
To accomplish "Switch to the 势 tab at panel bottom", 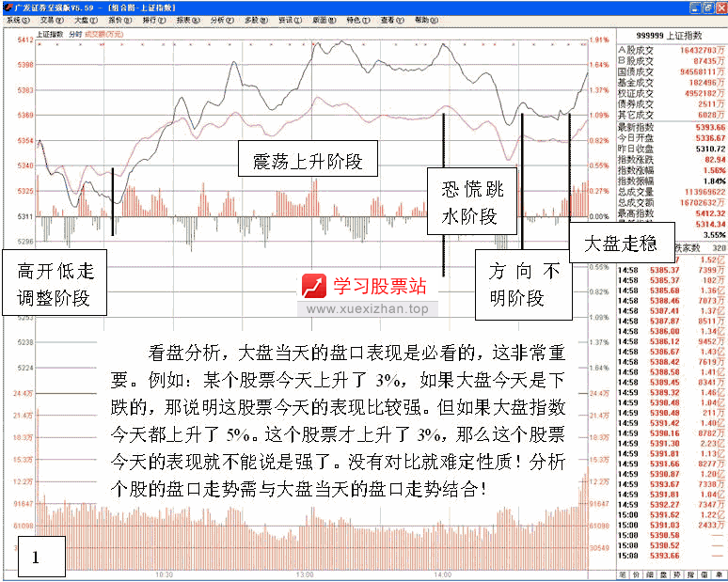I will [677, 574].
